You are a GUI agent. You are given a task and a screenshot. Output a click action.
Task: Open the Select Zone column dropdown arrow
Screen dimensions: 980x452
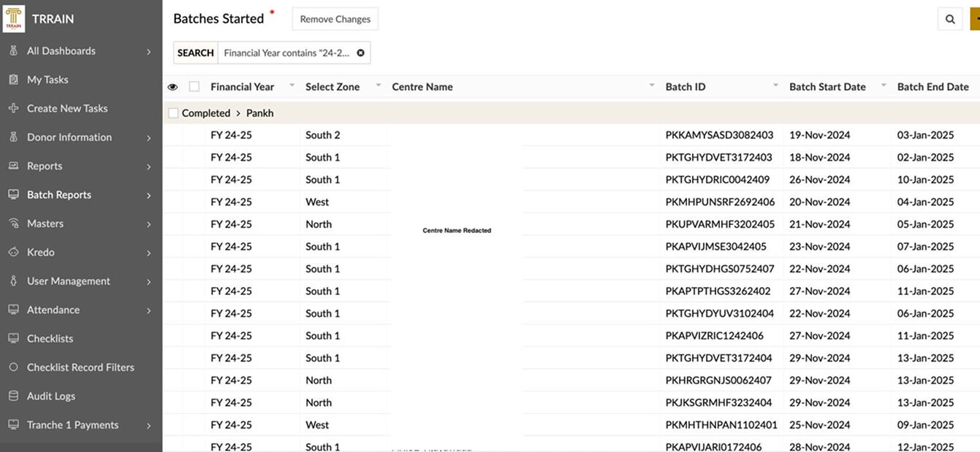(379, 86)
